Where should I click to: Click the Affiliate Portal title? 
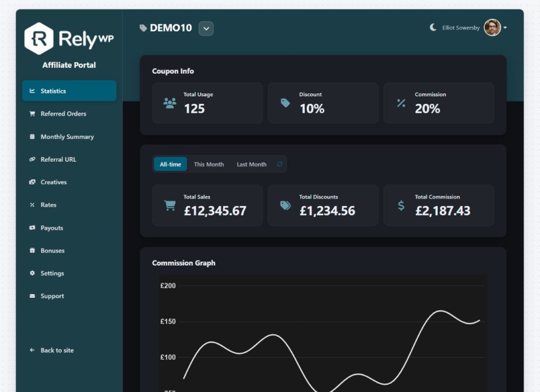69,65
